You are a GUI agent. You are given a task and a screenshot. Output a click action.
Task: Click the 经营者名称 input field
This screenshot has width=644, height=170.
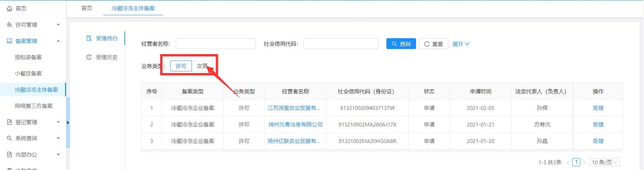[215, 44]
